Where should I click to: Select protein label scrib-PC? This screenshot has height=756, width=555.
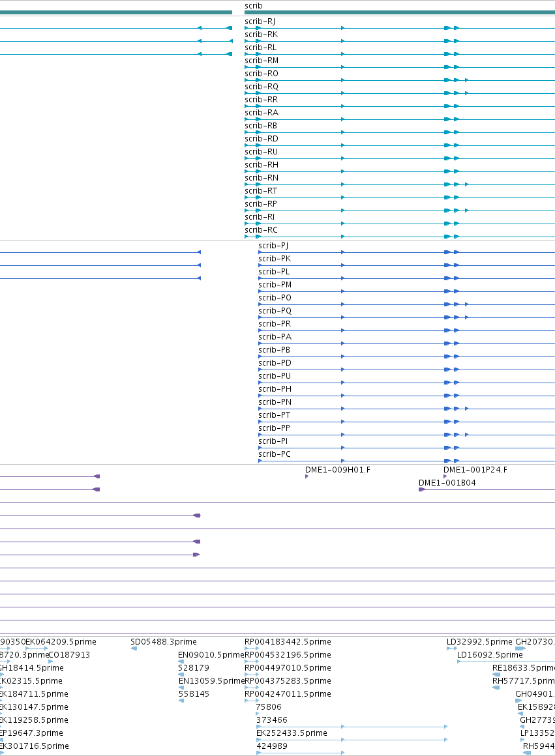pyautogui.click(x=275, y=454)
